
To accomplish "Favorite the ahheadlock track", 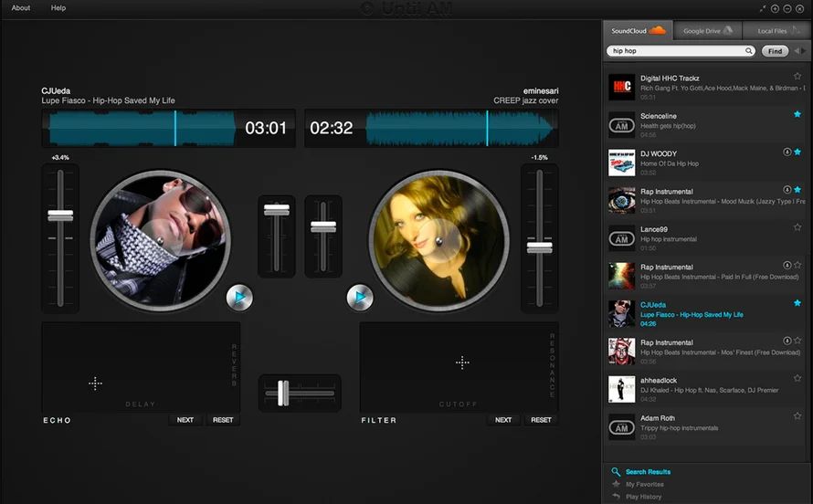I will [x=797, y=379].
